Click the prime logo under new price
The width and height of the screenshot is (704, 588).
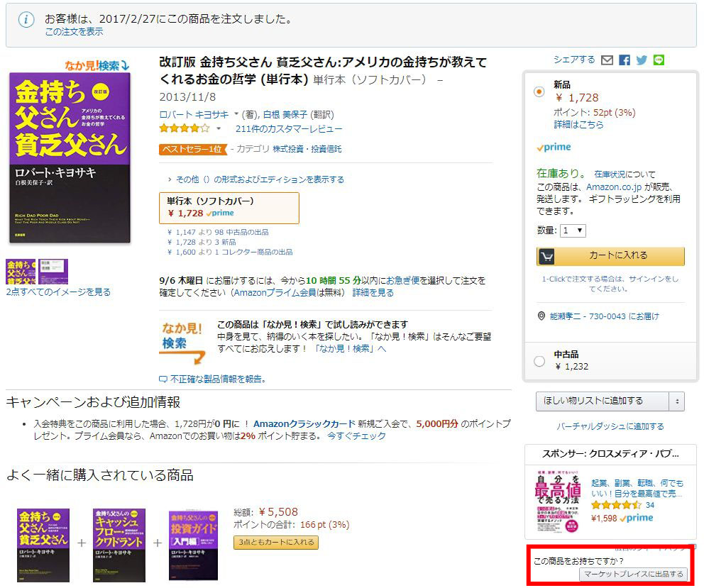[554, 148]
